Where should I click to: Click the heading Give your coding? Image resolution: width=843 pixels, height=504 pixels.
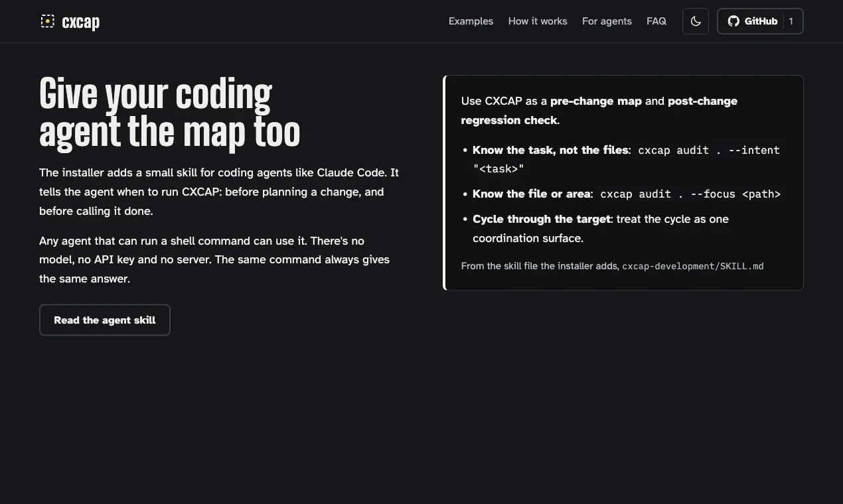[155, 94]
